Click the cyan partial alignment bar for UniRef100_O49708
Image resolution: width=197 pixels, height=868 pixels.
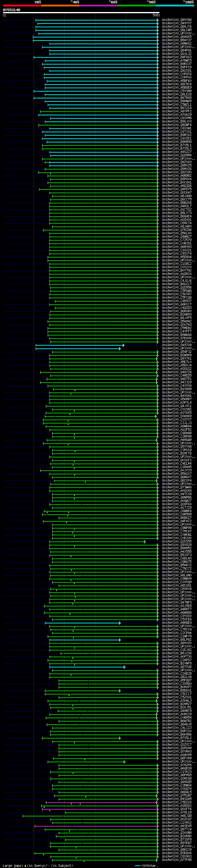(80, 345)
